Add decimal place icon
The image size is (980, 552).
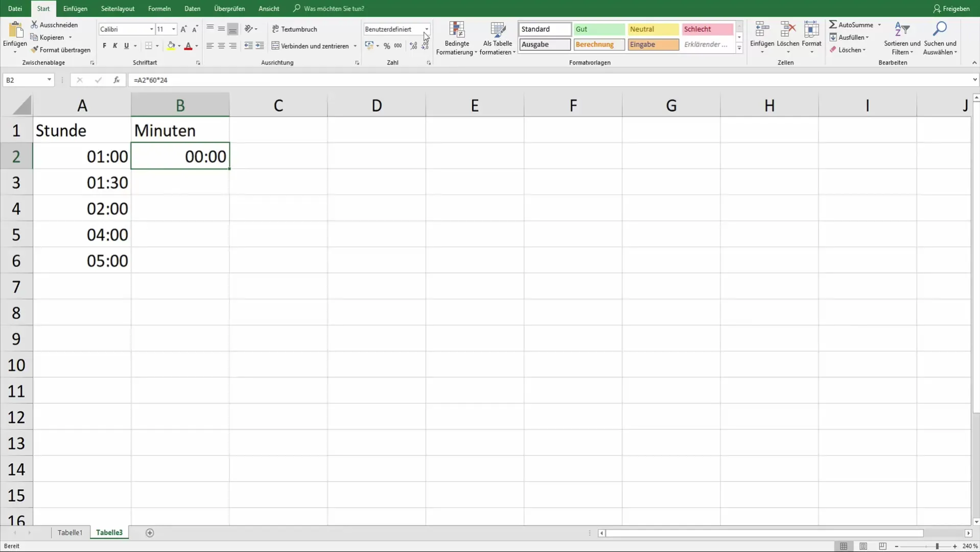click(413, 45)
